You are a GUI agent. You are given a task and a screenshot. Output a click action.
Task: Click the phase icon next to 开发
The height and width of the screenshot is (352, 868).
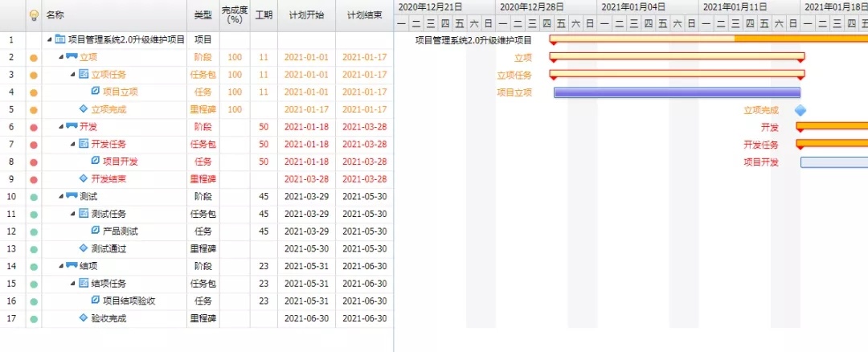pos(72,126)
